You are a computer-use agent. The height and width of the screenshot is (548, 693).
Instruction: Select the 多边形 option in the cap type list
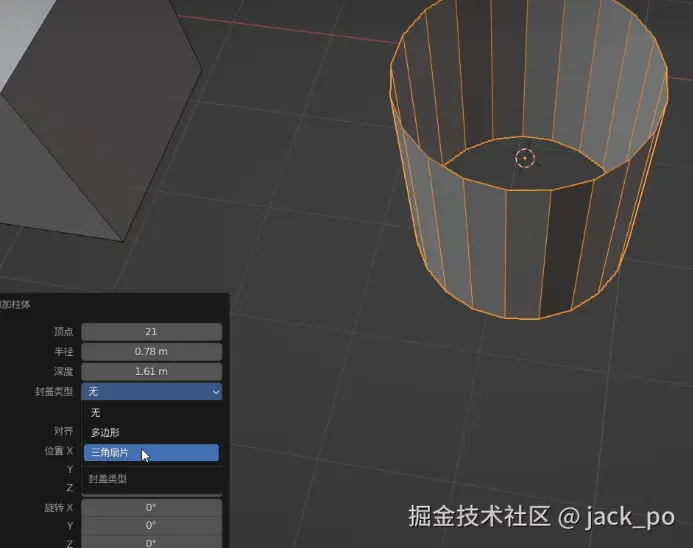[x=151, y=433]
